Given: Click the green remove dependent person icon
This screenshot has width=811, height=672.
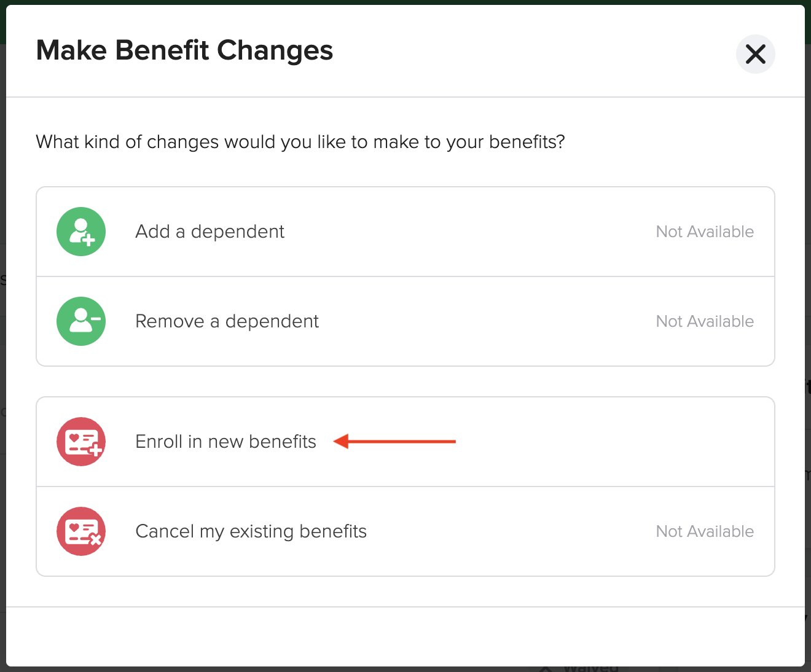Looking at the screenshot, I should [81, 321].
